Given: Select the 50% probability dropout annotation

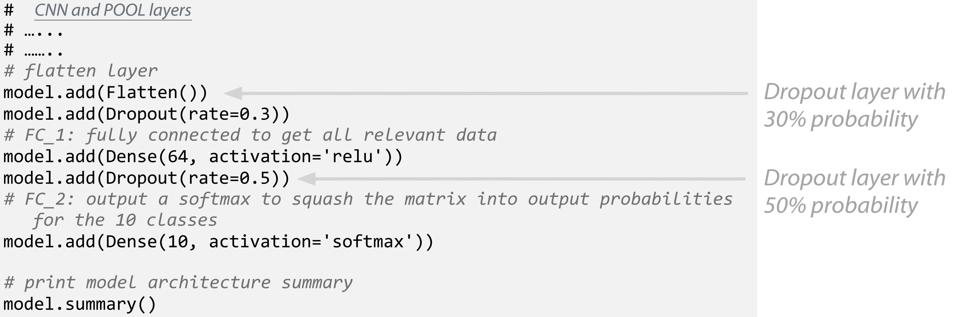Looking at the screenshot, I should pos(854,192).
